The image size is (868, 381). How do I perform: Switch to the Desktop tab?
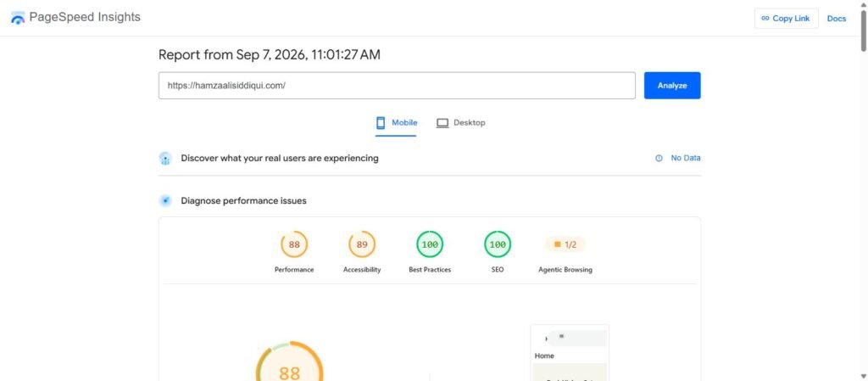coord(460,123)
